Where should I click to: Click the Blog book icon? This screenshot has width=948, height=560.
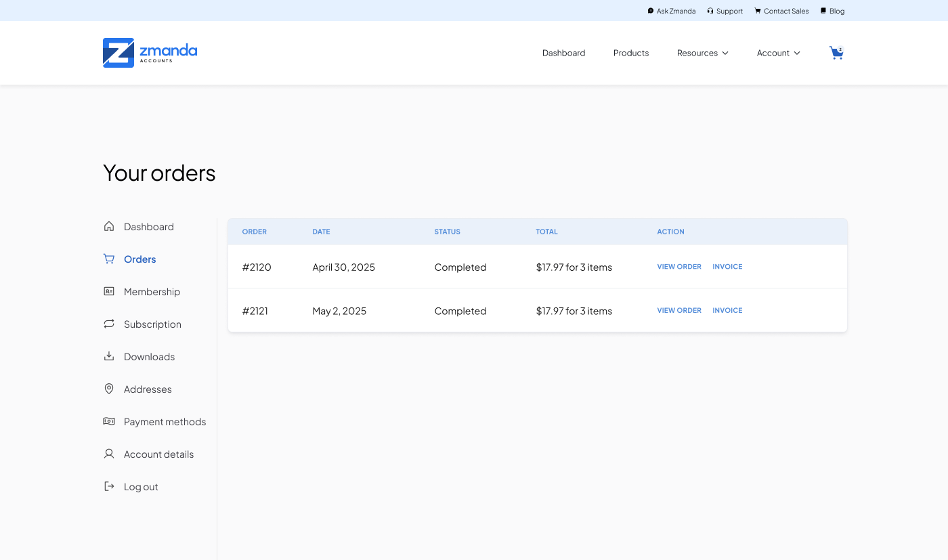click(x=823, y=11)
